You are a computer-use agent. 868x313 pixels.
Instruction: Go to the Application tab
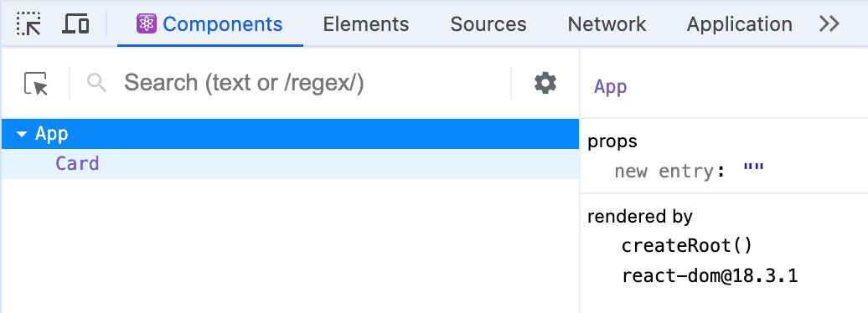pyautogui.click(x=740, y=24)
